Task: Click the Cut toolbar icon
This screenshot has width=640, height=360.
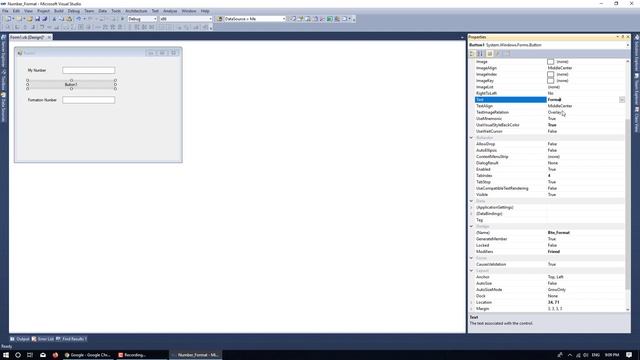Action: tap(54, 19)
